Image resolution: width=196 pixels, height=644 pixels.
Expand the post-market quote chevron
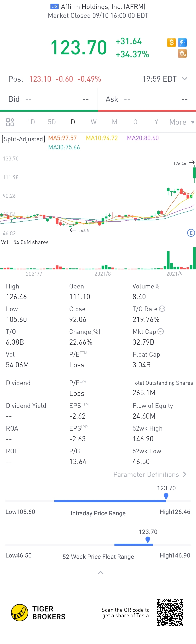click(185, 79)
